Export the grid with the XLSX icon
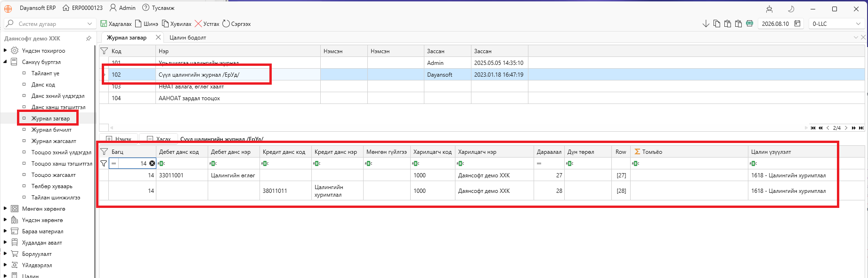This screenshot has width=868, height=278. (749, 24)
